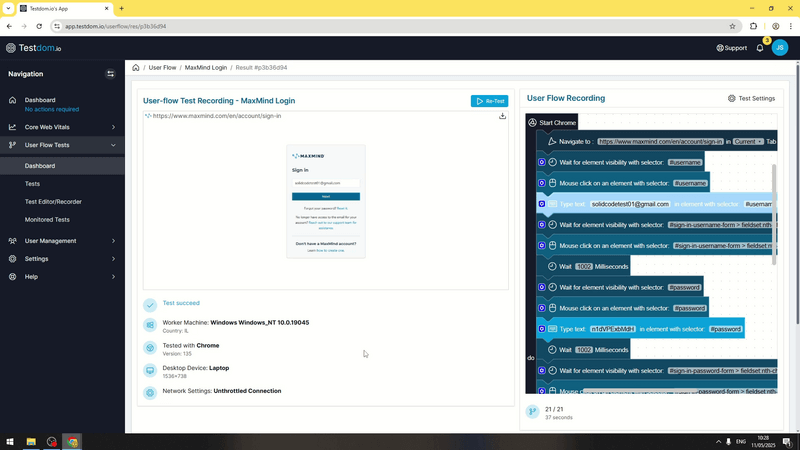
Task: Click the Settings gear icon in sidebar
Action: (x=12, y=259)
